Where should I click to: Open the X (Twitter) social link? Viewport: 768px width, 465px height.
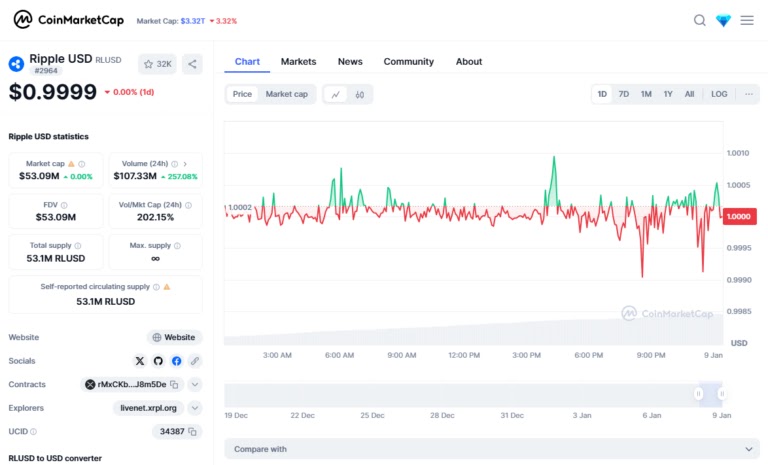pyautogui.click(x=140, y=361)
